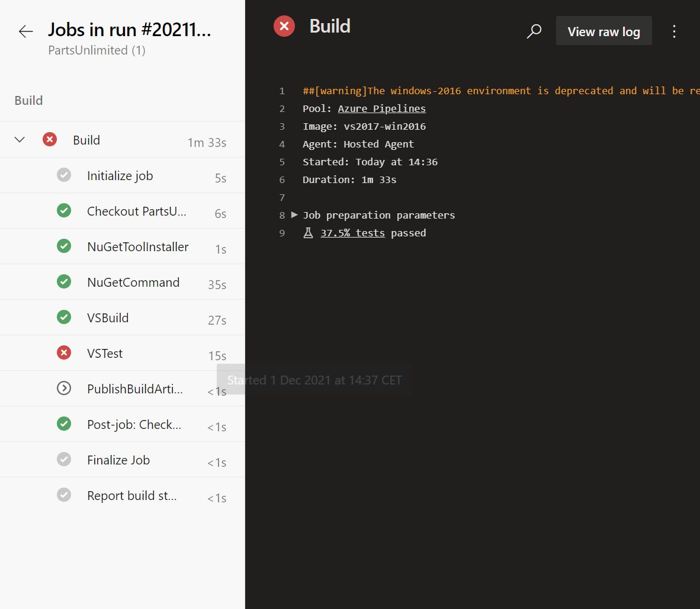
Task: Click the red failed icon for VSTest
Action: coord(64,352)
